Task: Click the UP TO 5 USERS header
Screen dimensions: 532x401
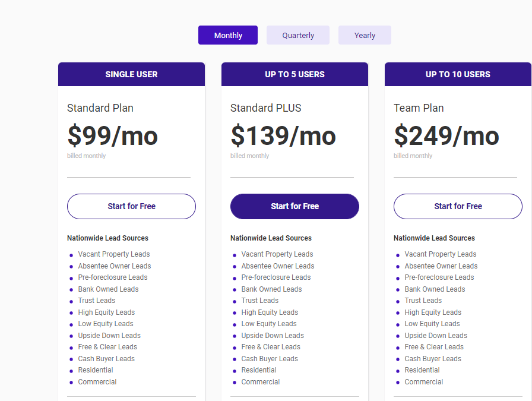Action: click(294, 74)
